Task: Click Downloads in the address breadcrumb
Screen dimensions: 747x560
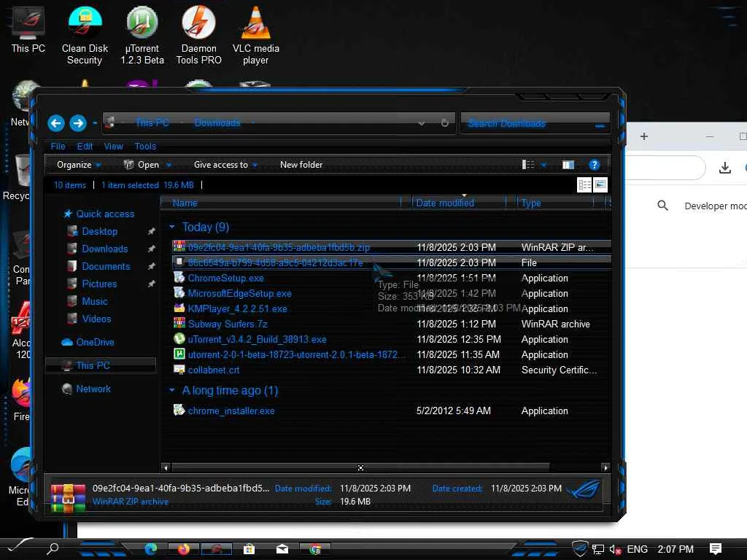Action: click(217, 122)
